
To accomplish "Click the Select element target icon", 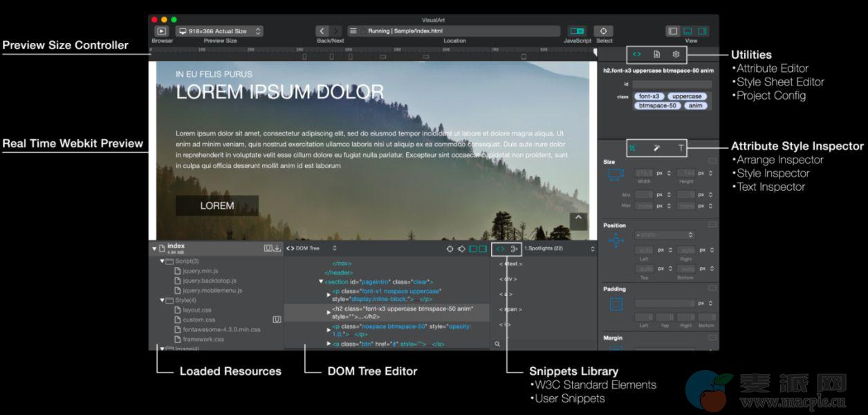I will 604,31.
